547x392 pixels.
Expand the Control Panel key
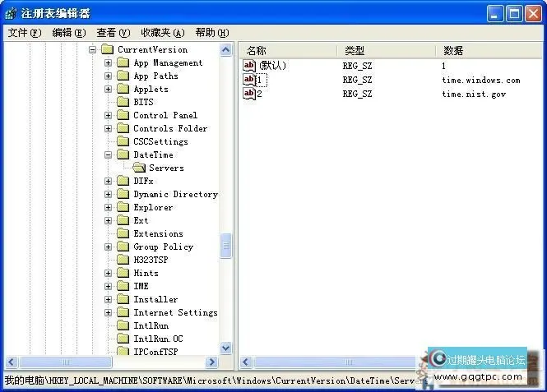(108, 115)
